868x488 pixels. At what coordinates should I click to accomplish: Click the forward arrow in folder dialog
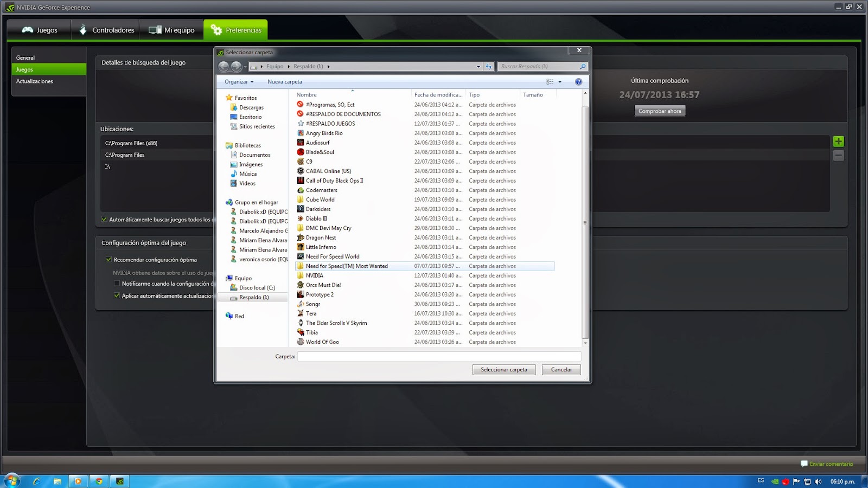coord(236,66)
